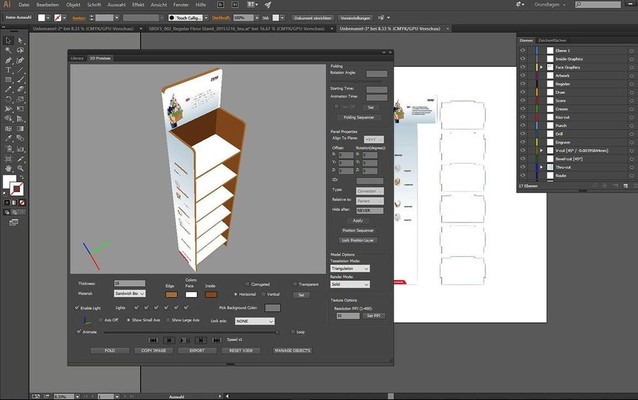Select the Pen tool

[7, 62]
